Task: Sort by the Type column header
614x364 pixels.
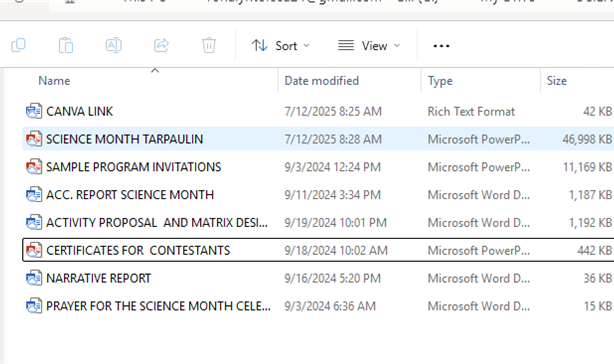Action: (x=440, y=81)
